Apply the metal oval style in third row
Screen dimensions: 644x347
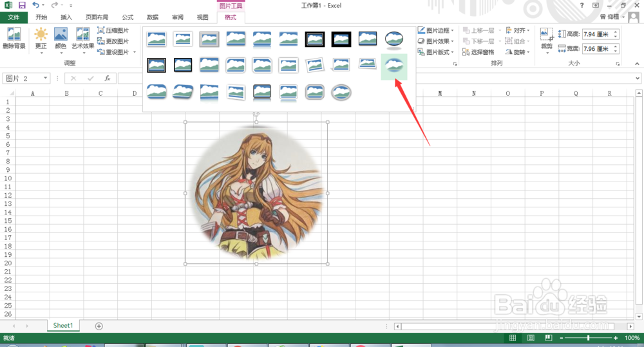click(x=341, y=93)
